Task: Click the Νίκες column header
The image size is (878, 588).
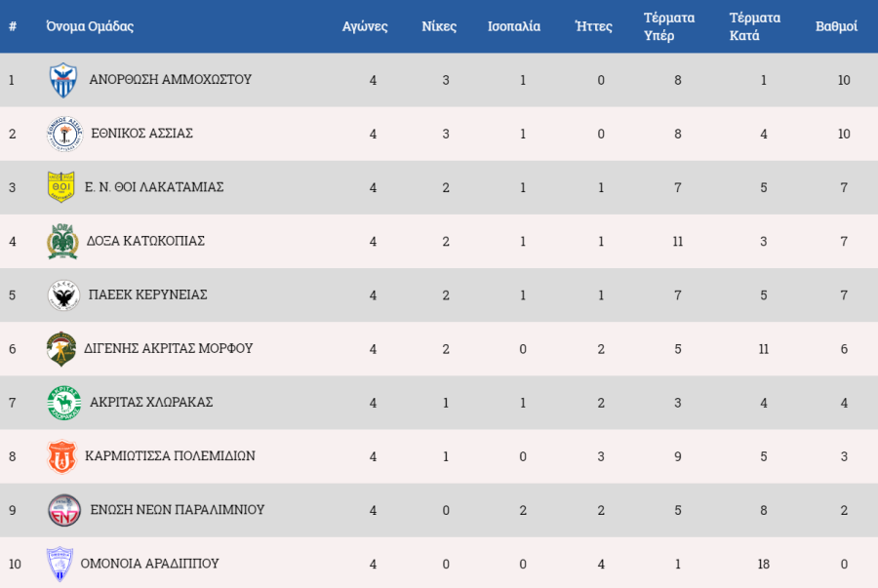Action: [x=439, y=26]
